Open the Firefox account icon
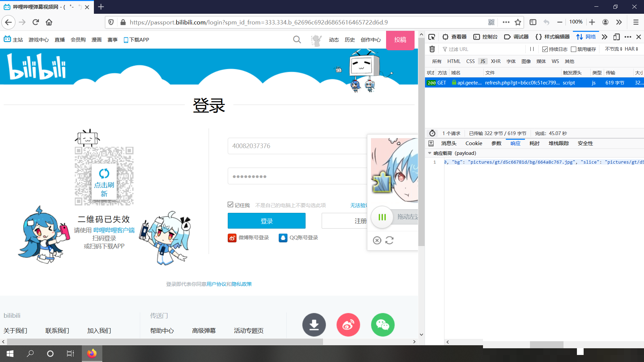 pos(605,22)
